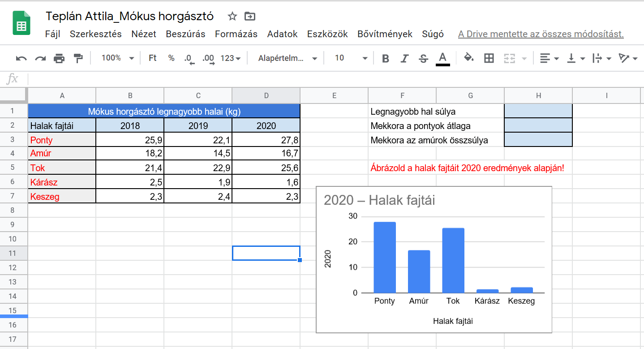Click the undo arrow icon

pyautogui.click(x=21, y=58)
